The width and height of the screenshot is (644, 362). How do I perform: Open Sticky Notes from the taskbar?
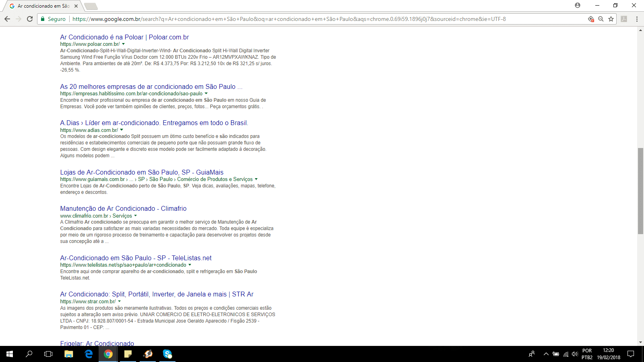click(x=128, y=354)
